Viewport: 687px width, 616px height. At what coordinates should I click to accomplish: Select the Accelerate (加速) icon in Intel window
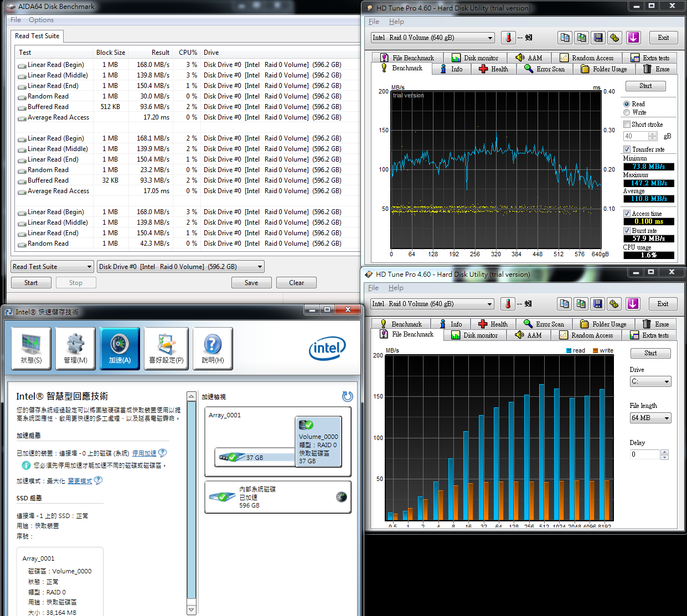(120, 348)
